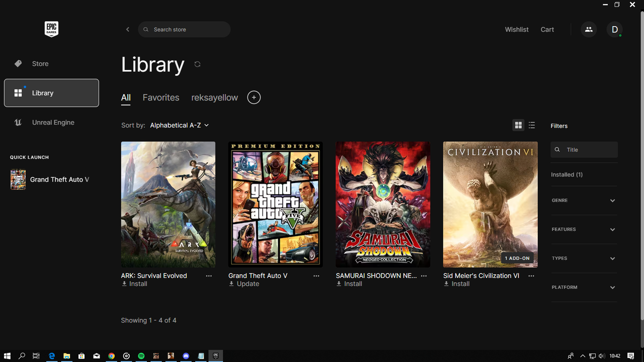Screen dimensions: 644x362
Task: Install ARK: Survival Evolved
Action: pyautogui.click(x=134, y=284)
